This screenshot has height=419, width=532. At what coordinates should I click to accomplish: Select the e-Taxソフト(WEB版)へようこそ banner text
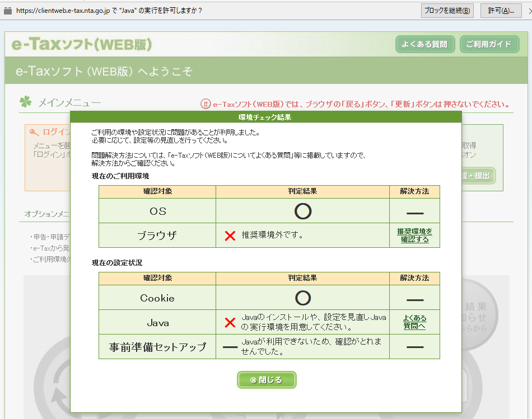[x=104, y=71]
